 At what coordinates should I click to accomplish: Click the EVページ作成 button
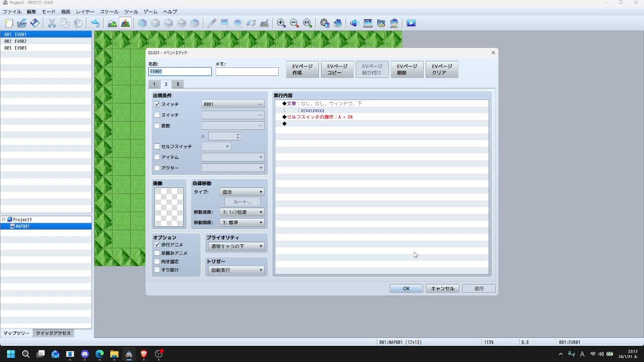coord(302,69)
